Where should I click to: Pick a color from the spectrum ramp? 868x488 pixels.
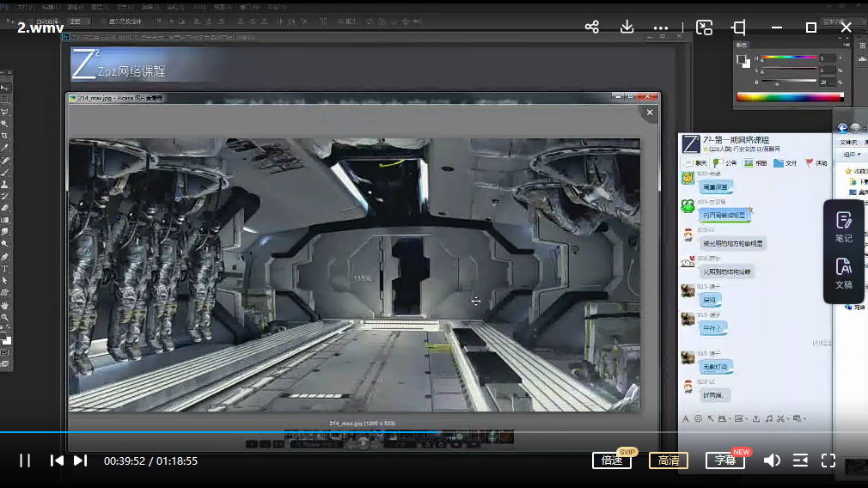point(790,97)
